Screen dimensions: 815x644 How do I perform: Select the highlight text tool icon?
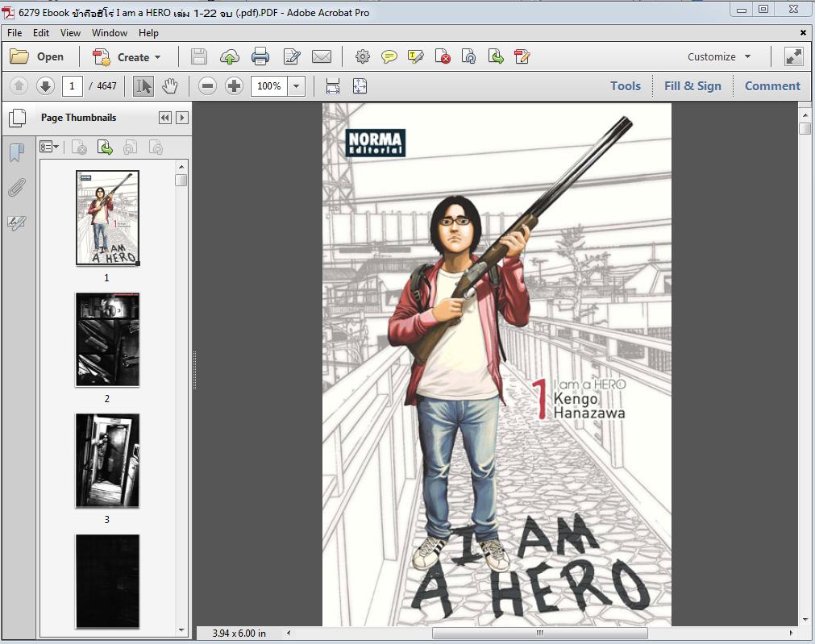tap(415, 56)
